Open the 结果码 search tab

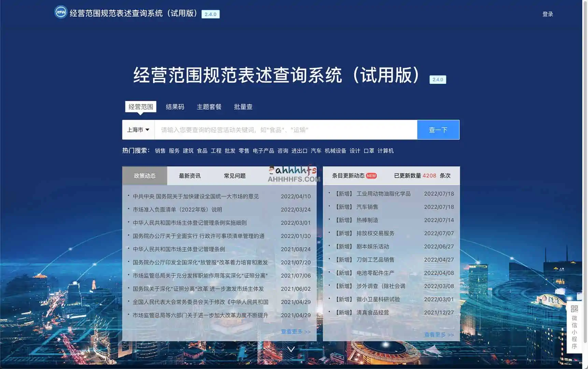pyautogui.click(x=175, y=107)
